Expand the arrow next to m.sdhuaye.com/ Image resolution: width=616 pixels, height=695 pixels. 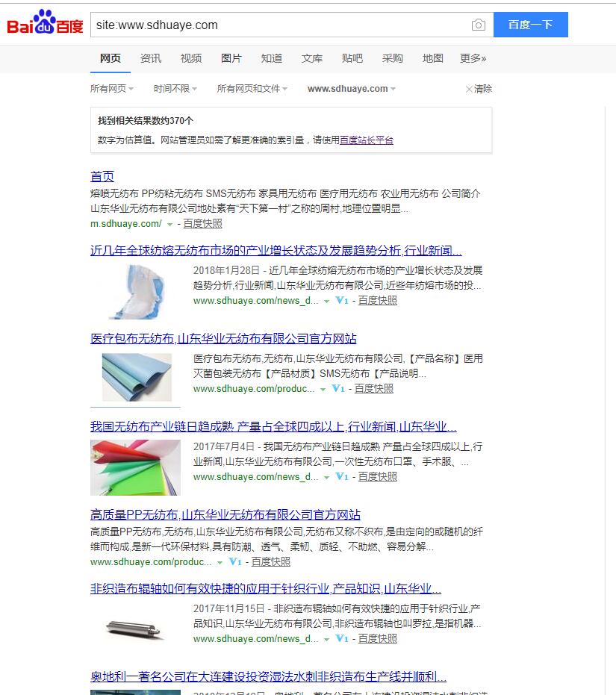point(169,225)
